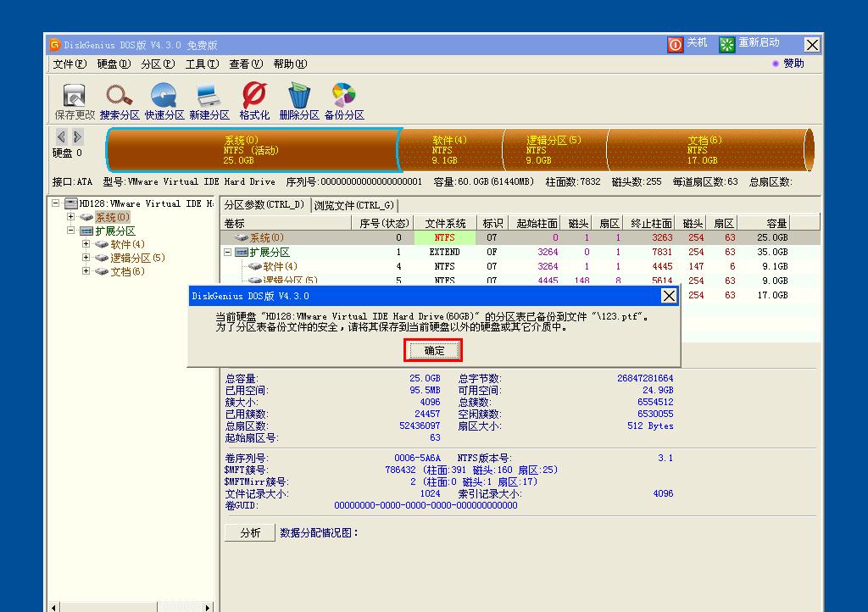Select 逻辑分区(5) in the disk tree
This screenshot has width=868, height=612.
click(x=137, y=258)
